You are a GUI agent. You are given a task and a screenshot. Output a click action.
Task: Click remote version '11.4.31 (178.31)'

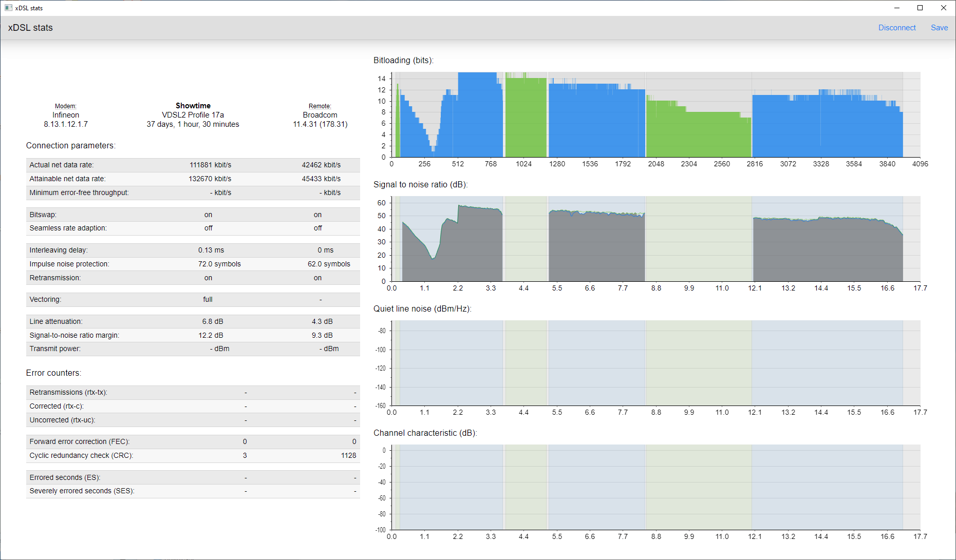click(x=320, y=124)
